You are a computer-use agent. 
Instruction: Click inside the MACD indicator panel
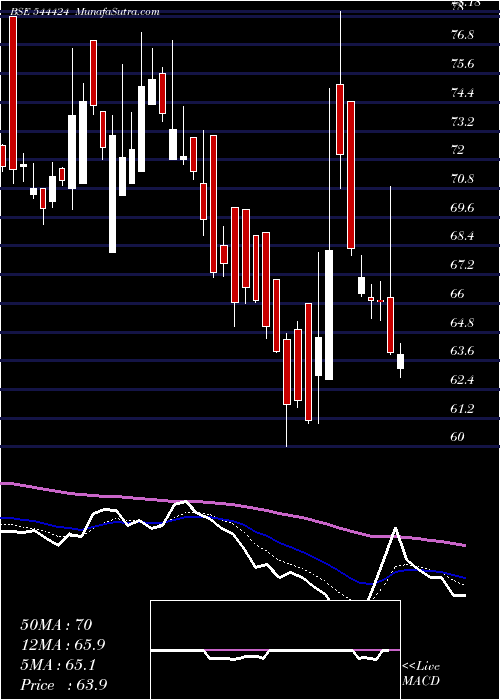275,650
